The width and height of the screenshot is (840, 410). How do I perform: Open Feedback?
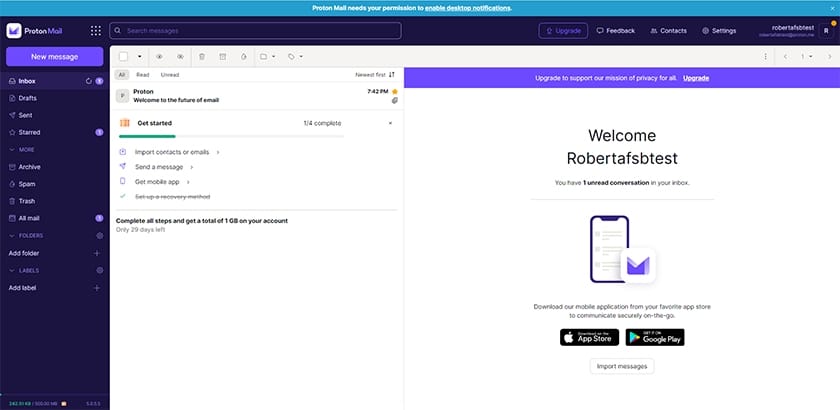[616, 31]
